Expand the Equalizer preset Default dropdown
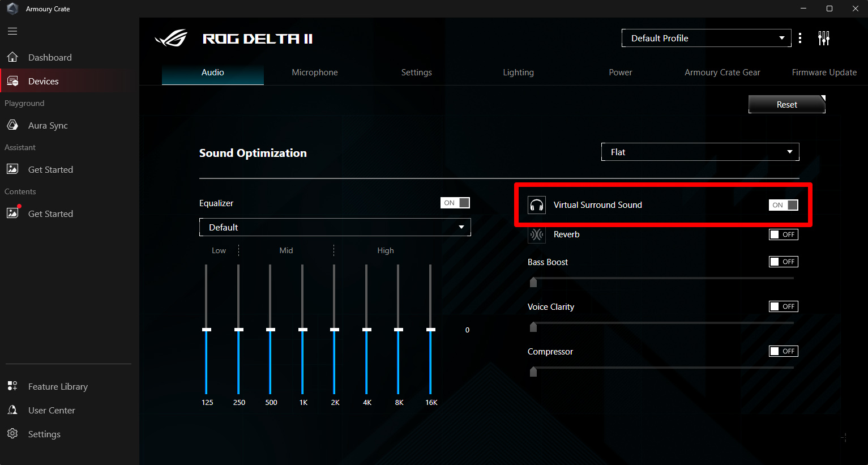Viewport: 868px width, 465px height. [335, 227]
